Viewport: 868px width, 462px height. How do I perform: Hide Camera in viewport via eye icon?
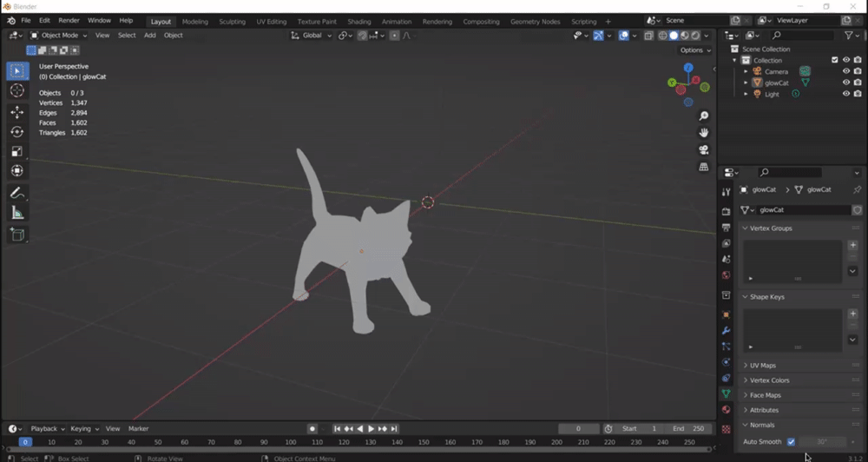pyautogui.click(x=845, y=71)
